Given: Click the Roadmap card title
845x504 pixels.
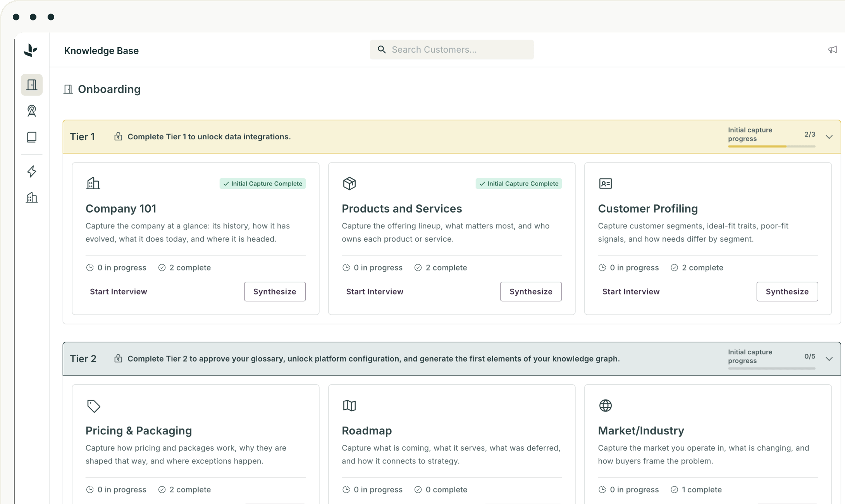Looking at the screenshot, I should pyautogui.click(x=367, y=430).
